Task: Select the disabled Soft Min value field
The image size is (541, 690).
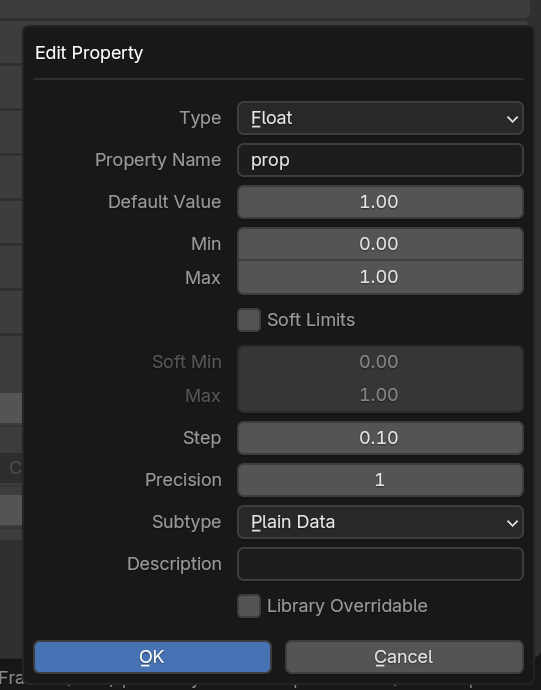Action: [x=380, y=362]
